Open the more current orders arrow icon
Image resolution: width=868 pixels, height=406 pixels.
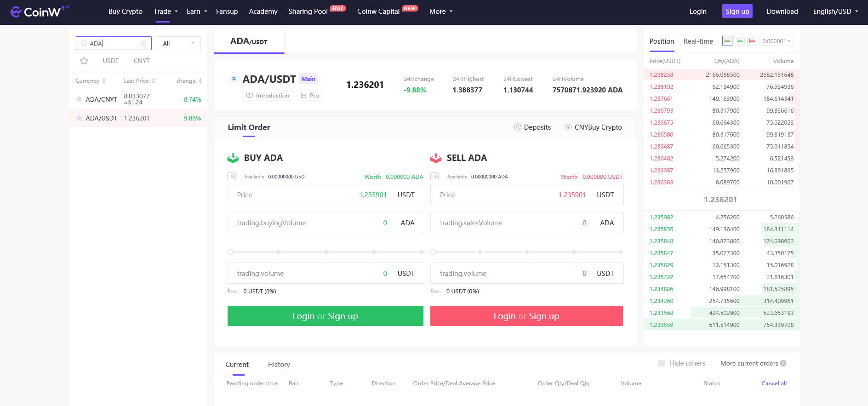pyautogui.click(x=783, y=363)
